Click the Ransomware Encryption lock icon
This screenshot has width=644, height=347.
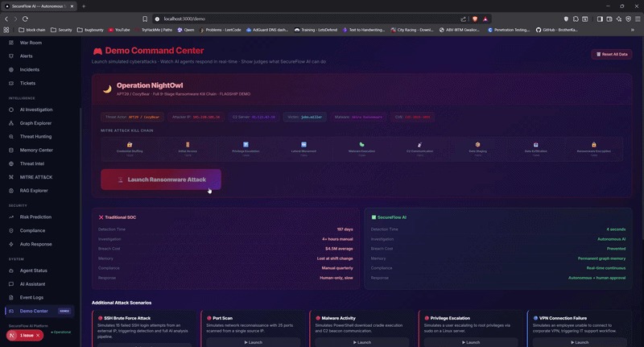coord(594,145)
